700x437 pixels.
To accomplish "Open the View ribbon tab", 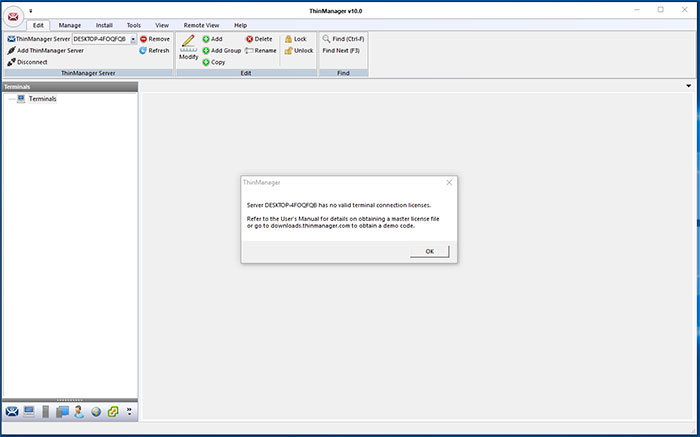I will pyautogui.click(x=162, y=25).
